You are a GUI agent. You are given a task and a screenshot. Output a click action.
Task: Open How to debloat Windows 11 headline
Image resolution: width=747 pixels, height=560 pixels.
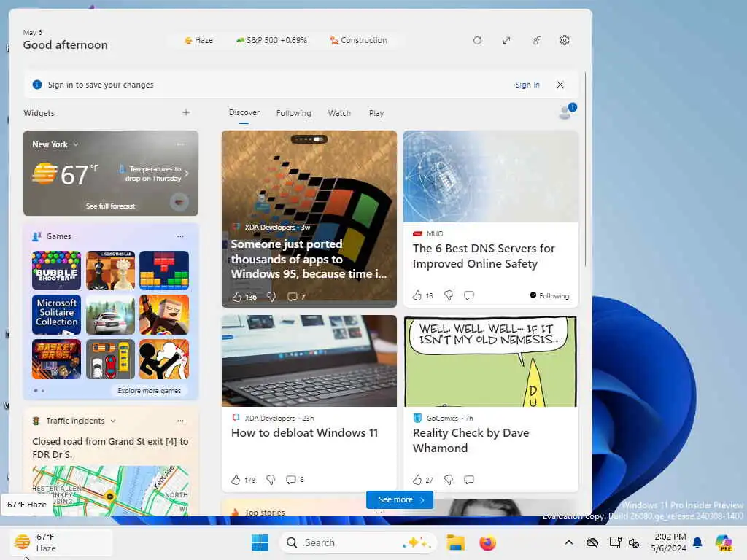(x=304, y=433)
